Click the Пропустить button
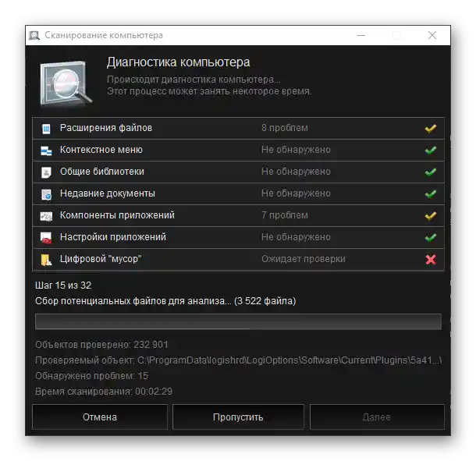 pyautogui.click(x=238, y=417)
